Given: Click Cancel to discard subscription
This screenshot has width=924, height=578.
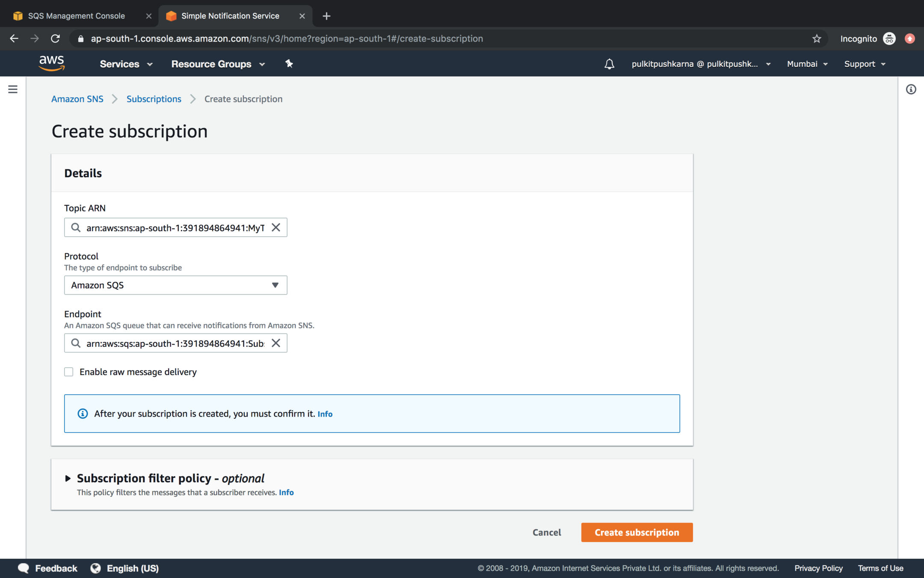Looking at the screenshot, I should (x=546, y=532).
